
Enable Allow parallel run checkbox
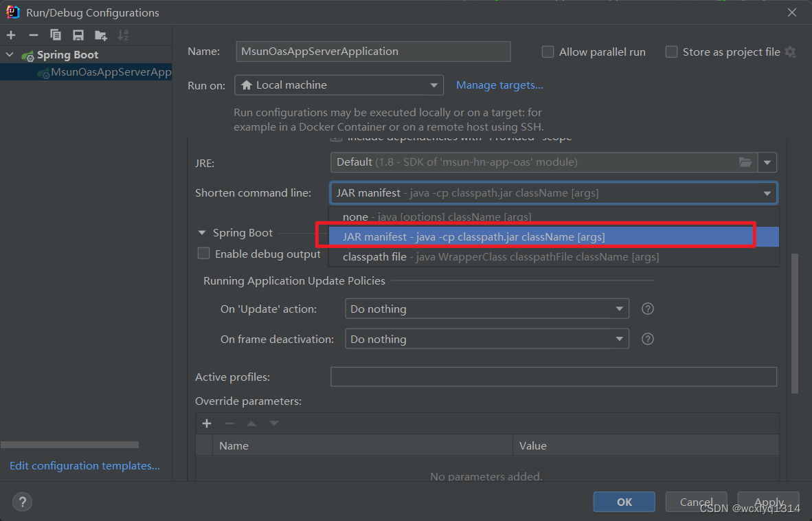(x=548, y=52)
